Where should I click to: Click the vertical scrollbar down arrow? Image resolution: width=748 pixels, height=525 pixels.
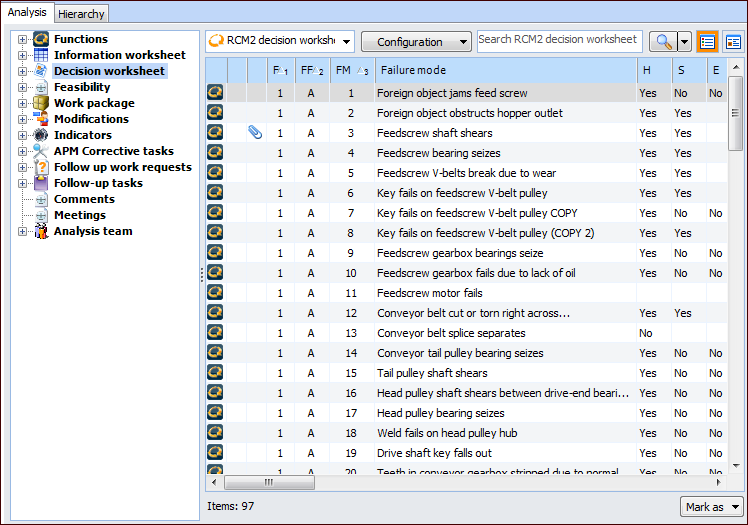click(736, 465)
